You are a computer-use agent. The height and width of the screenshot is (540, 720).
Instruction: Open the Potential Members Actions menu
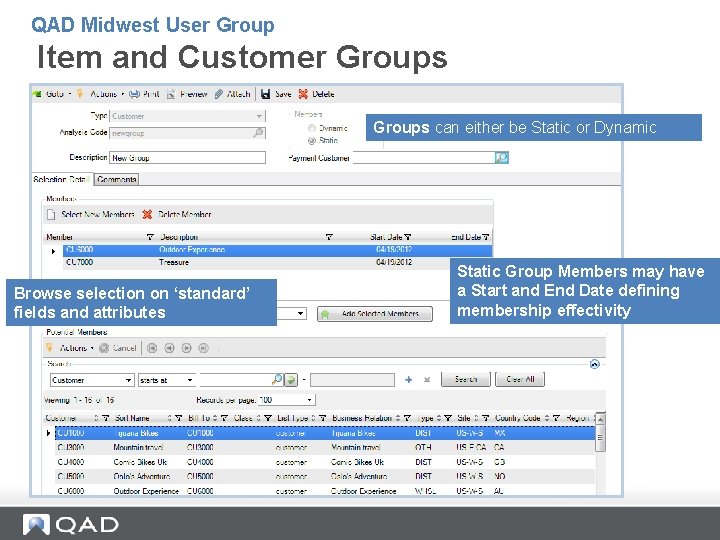click(x=70, y=348)
